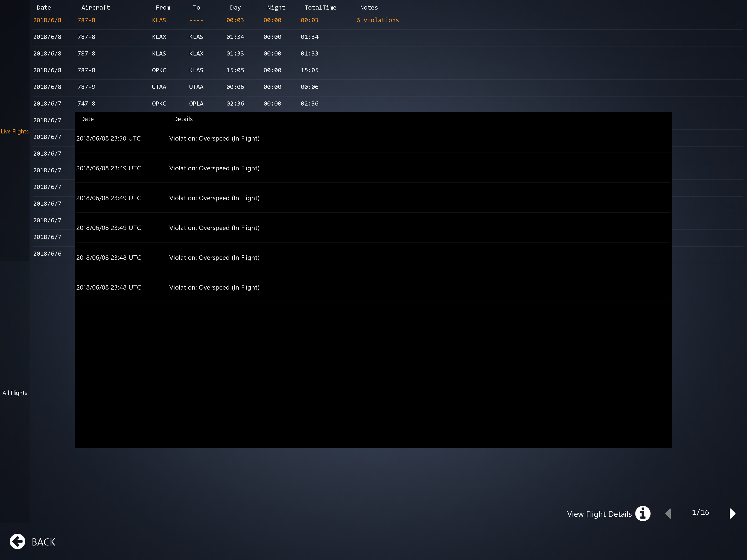This screenshot has width=747, height=560.
Task: Switch to Live Flights tab
Action: click(x=14, y=132)
